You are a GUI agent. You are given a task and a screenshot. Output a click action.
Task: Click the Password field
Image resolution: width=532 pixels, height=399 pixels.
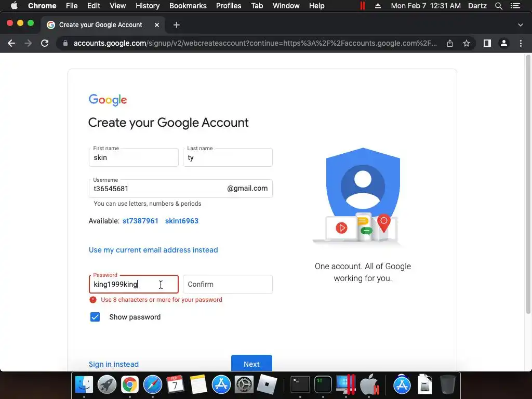(134, 284)
